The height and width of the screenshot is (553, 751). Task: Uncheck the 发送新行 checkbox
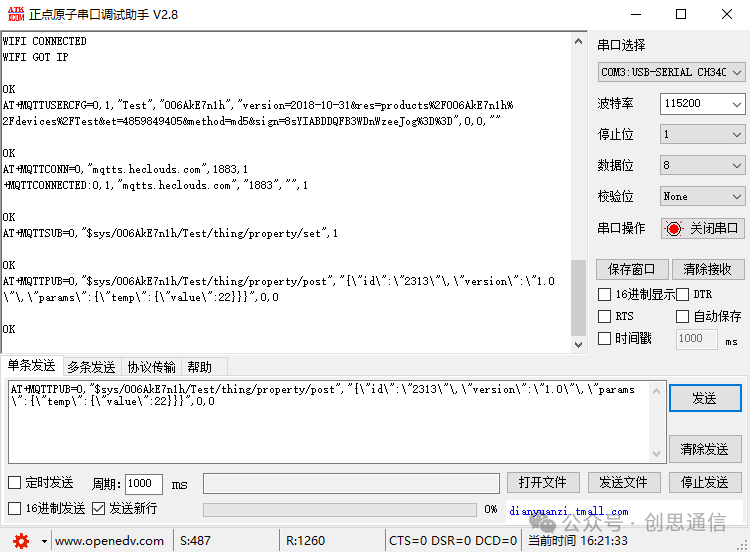click(x=98, y=508)
